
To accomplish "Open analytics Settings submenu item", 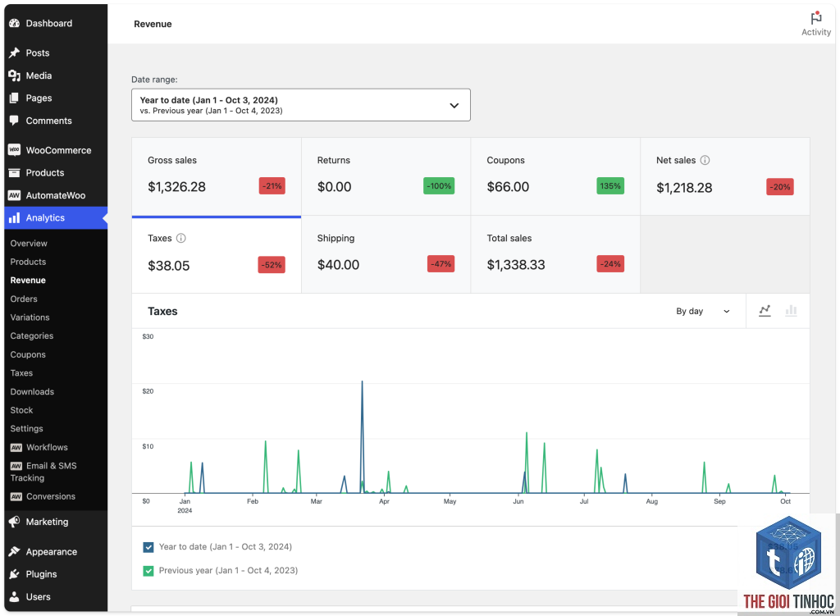I will tap(27, 428).
